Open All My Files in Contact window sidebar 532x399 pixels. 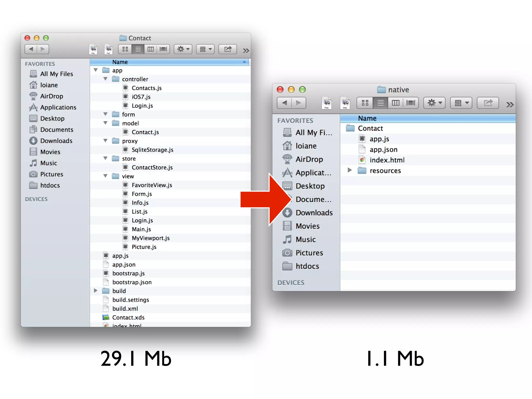coord(51,74)
